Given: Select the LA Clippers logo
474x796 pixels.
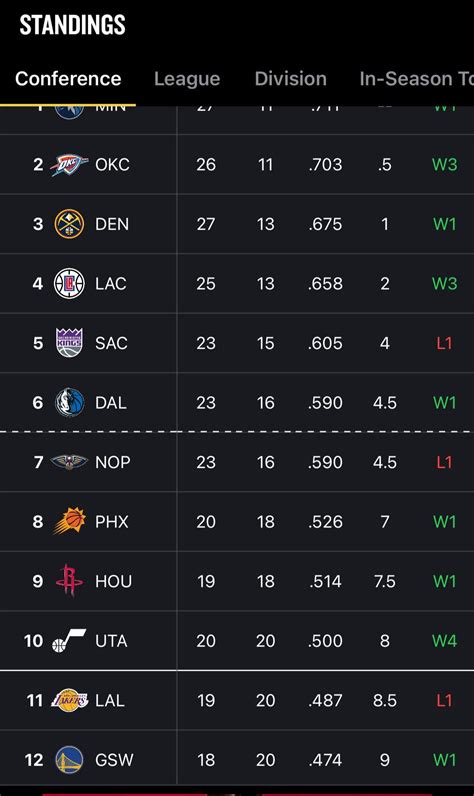Looking at the screenshot, I should click(x=70, y=283).
